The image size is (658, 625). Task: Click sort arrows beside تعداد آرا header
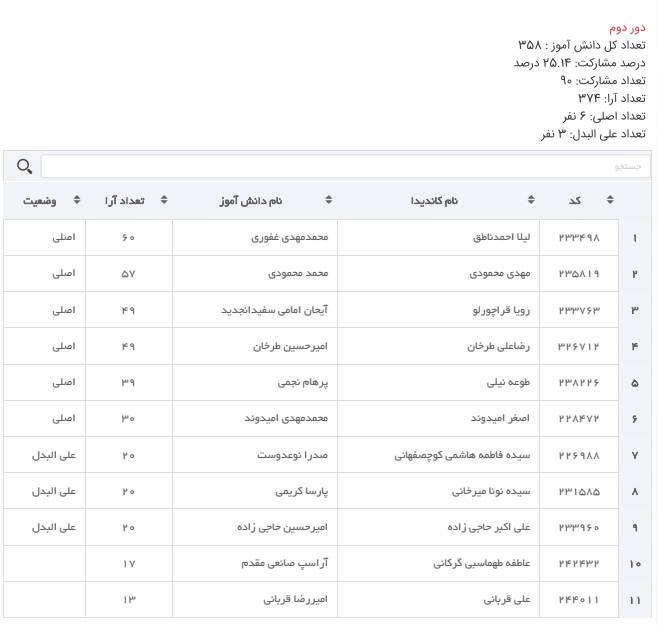[x=163, y=201]
